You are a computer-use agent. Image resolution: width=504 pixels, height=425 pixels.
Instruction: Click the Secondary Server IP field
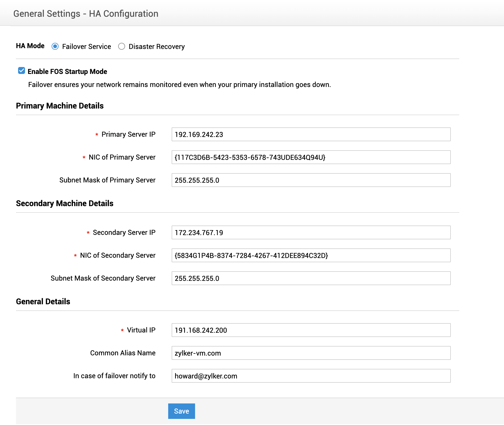311,232
